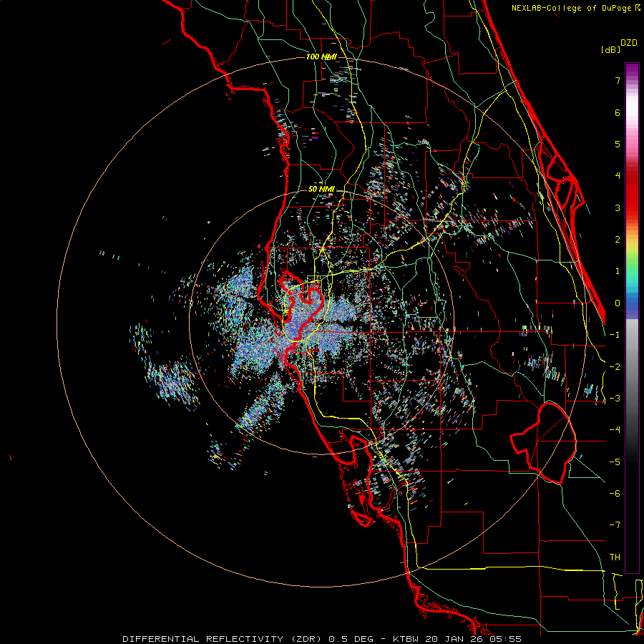Screen dimensions: 644x644
Task: Click the DZD legend title
Action: 629,43
